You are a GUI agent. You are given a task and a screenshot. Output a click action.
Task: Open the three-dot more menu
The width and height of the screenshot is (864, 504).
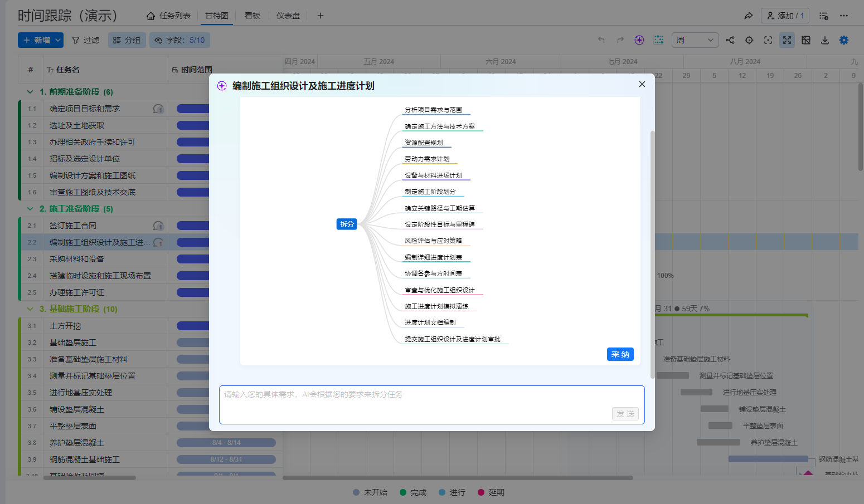coord(844,16)
